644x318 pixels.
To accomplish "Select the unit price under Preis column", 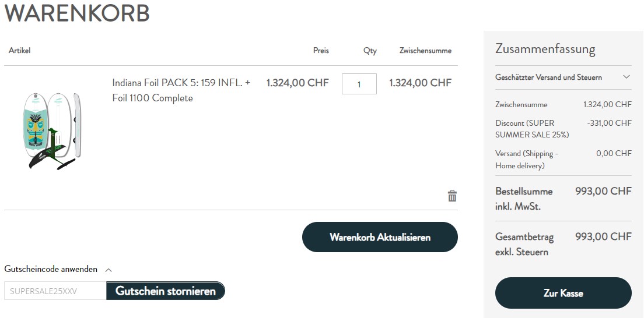I will (297, 83).
